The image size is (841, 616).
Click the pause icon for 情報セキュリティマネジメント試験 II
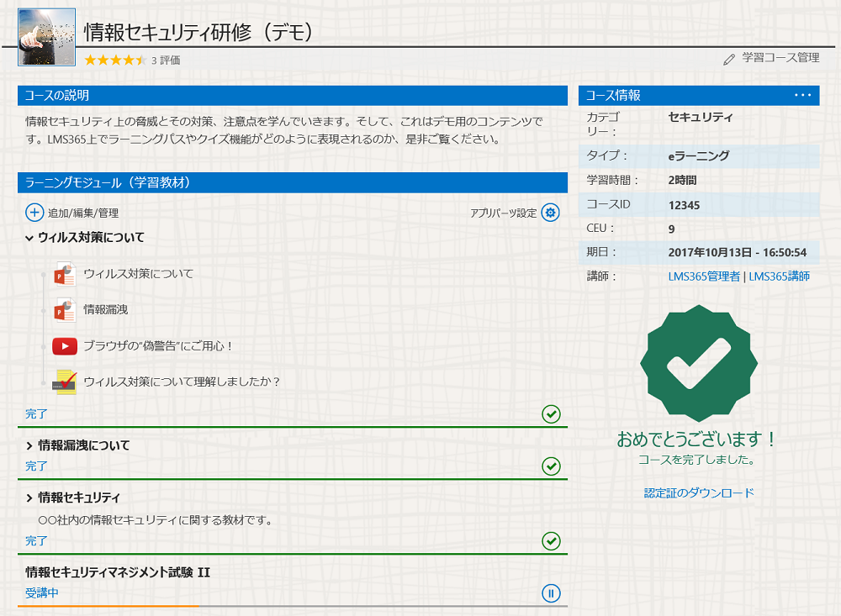click(x=551, y=594)
